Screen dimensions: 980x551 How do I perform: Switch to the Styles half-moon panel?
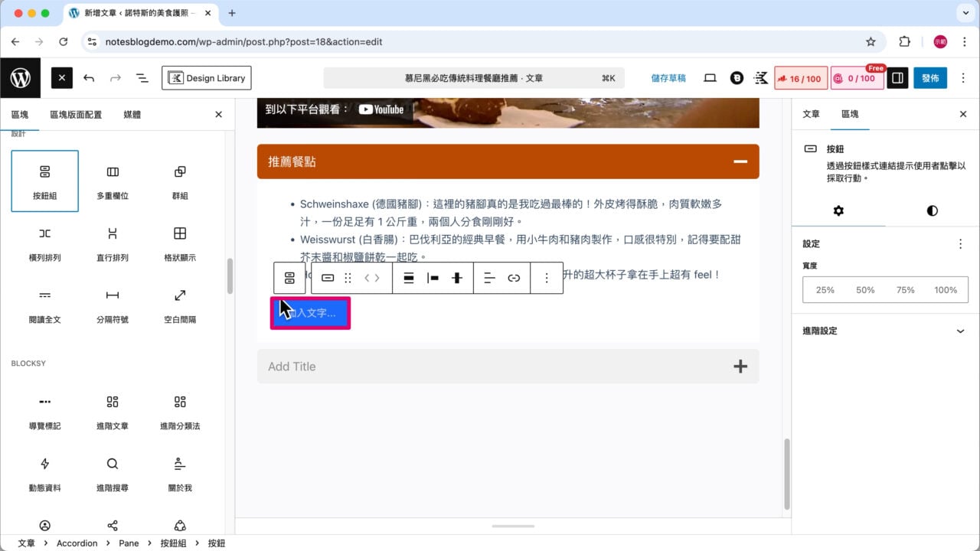tap(930, 210)
